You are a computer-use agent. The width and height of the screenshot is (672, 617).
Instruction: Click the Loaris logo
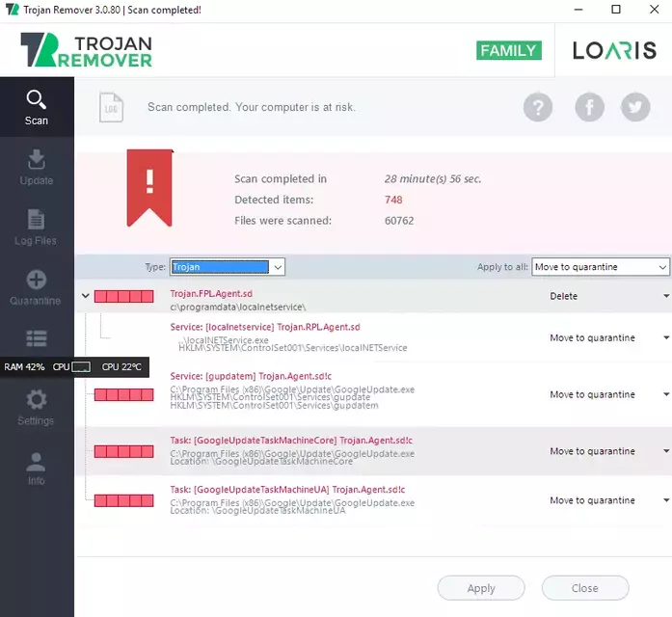coord(614,50)
